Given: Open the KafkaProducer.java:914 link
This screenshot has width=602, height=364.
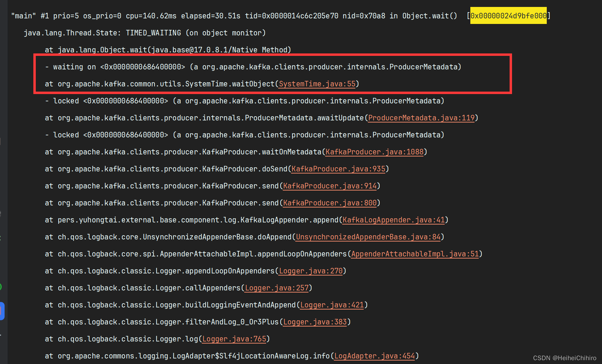Looking at the screenshot, I should [330, 186].
